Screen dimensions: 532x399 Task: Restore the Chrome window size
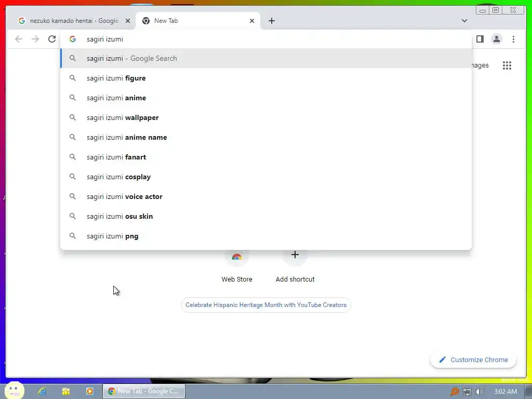(x=495, y=10)
